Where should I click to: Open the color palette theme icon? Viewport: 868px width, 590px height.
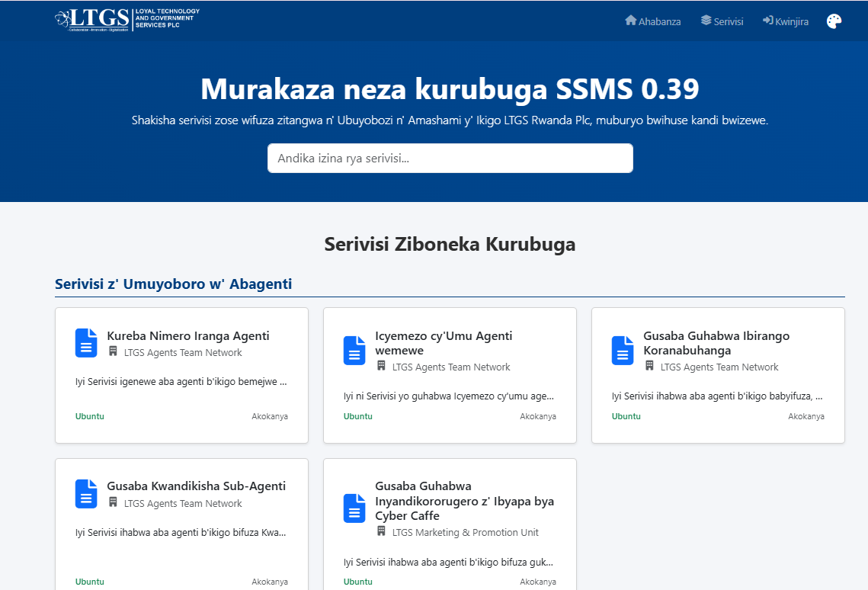834,21
